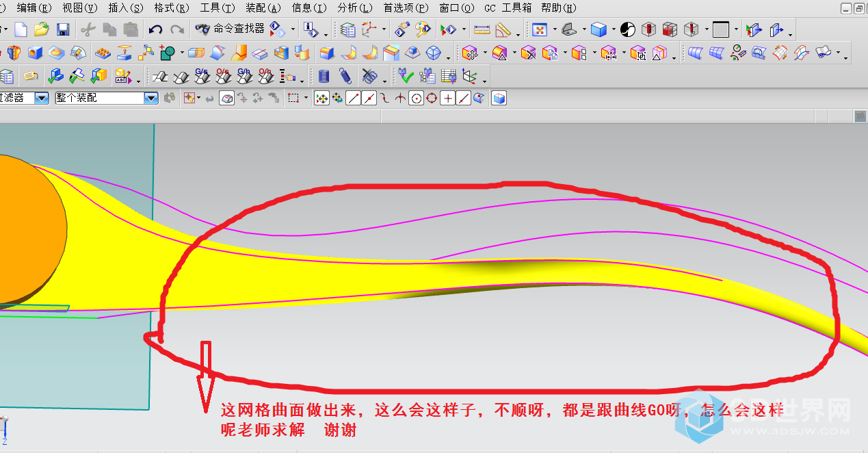Image resolution: width=868 pixels, height=453 pixels.
Task: Toggle the existing point plus snap option
Action: [x=448, y=98]
